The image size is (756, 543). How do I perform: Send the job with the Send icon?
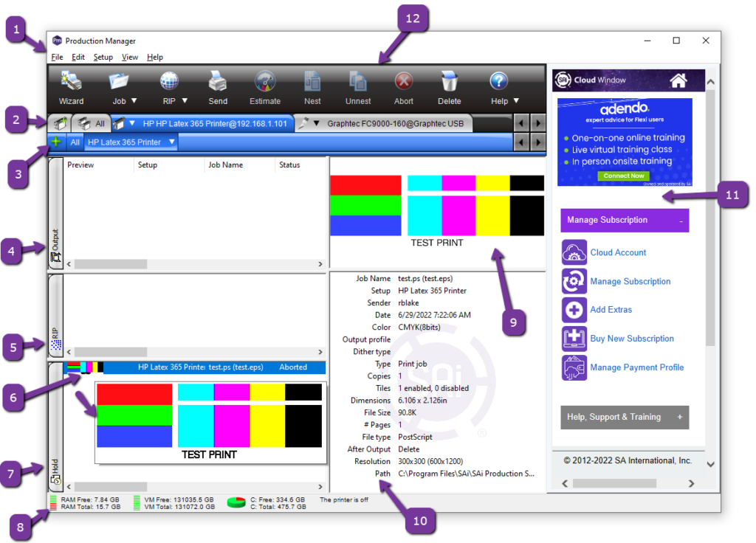(218, 81)
